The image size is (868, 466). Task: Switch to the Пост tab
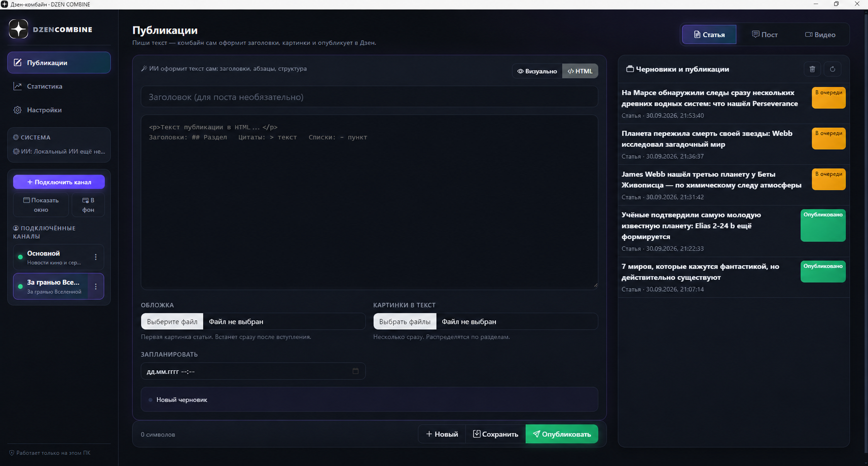(765, 34)
